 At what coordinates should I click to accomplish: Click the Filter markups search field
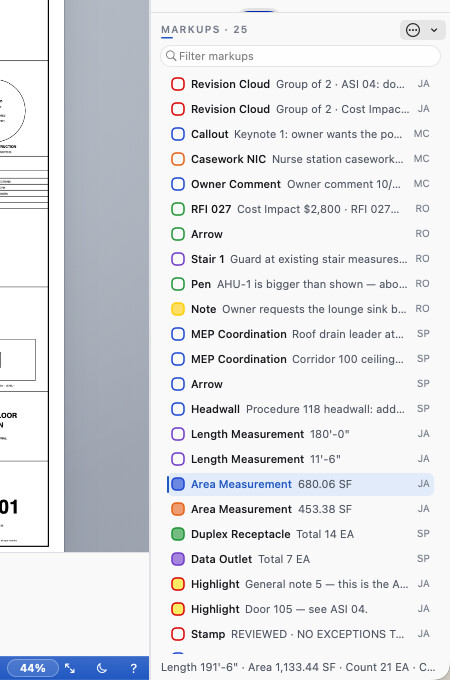300,56
